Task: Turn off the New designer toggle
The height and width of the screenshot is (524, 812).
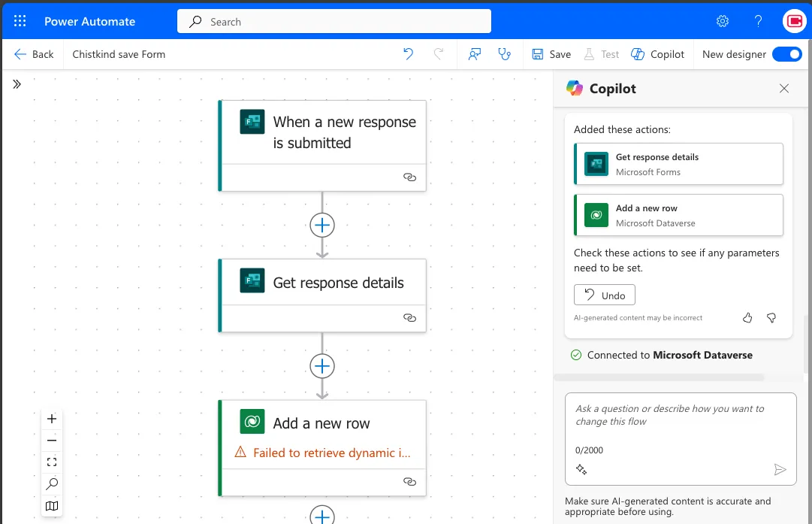Action: (x=786, y=54)
